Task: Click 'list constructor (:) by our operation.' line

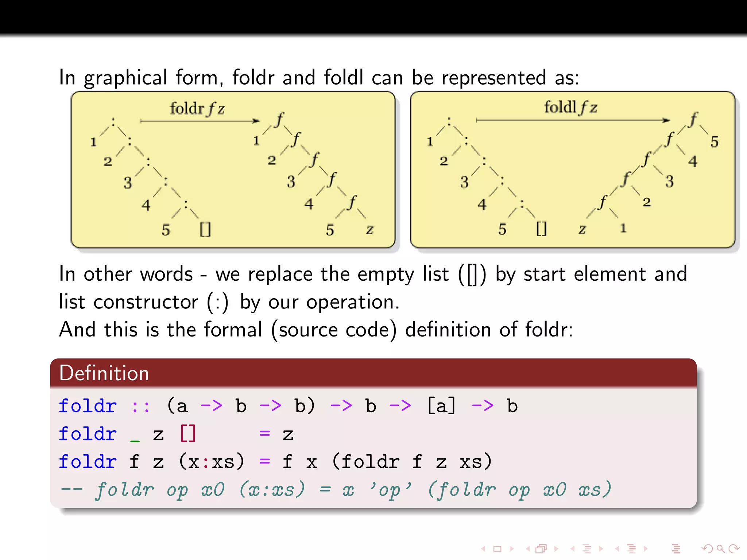Action: (x=229, y=302)
